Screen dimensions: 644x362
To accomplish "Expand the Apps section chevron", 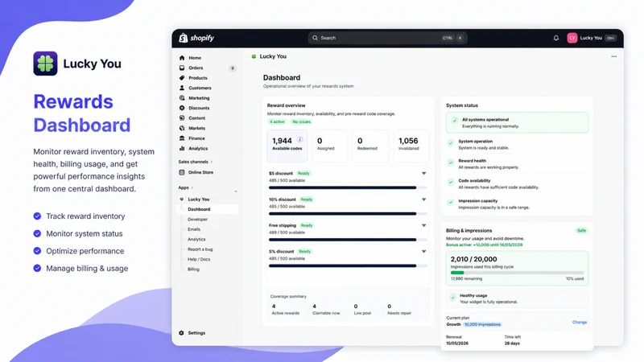I will click(192, 187).
